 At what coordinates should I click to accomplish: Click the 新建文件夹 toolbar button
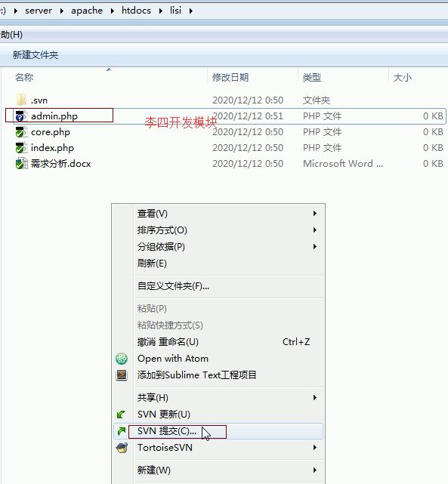point(36,55)
